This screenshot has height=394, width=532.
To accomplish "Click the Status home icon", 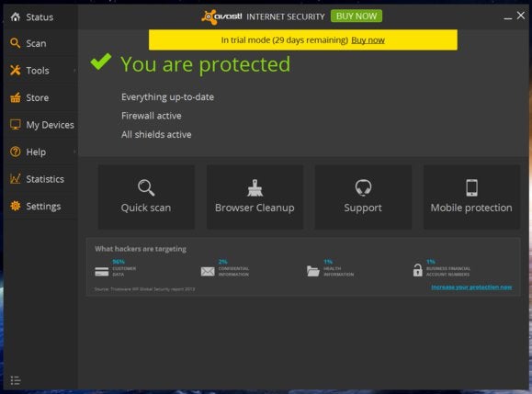I will pyautogui.click(x=16, y=17).
